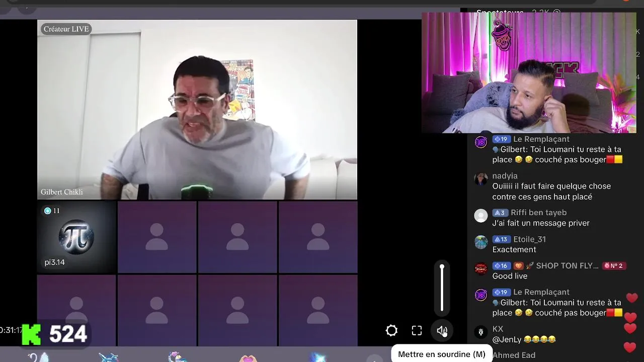Click Le Remplaçant's avatar above nadyia's comment
The image size is (644, 362).
(481, 142)
